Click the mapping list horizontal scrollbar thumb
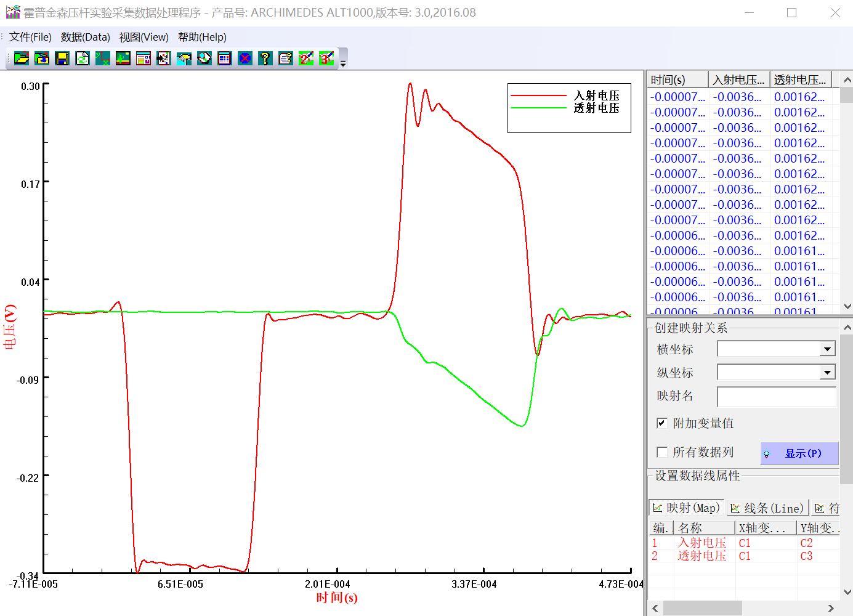853x616 pixels. tap(702, 608)
